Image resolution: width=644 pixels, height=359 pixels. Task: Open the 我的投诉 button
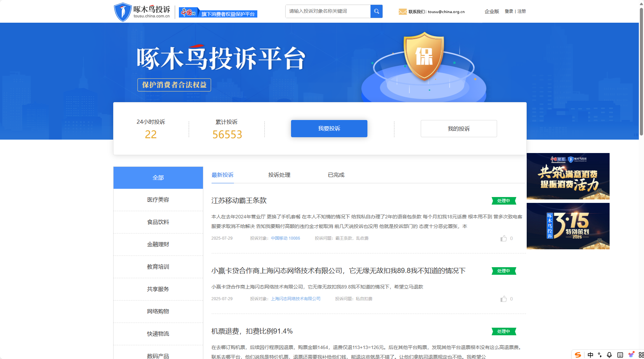(x=459, y=129)
